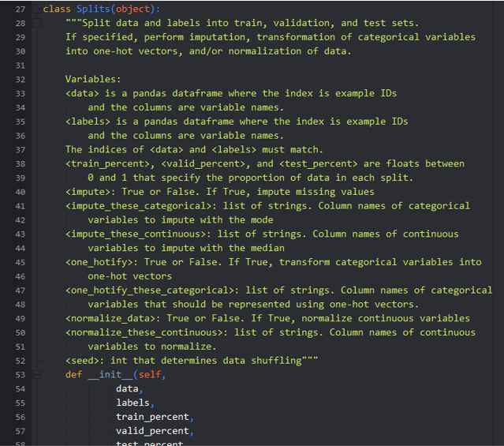Collapse the __init__ definition fold marker
The image size is (504, 446).
tap(36, 374)
